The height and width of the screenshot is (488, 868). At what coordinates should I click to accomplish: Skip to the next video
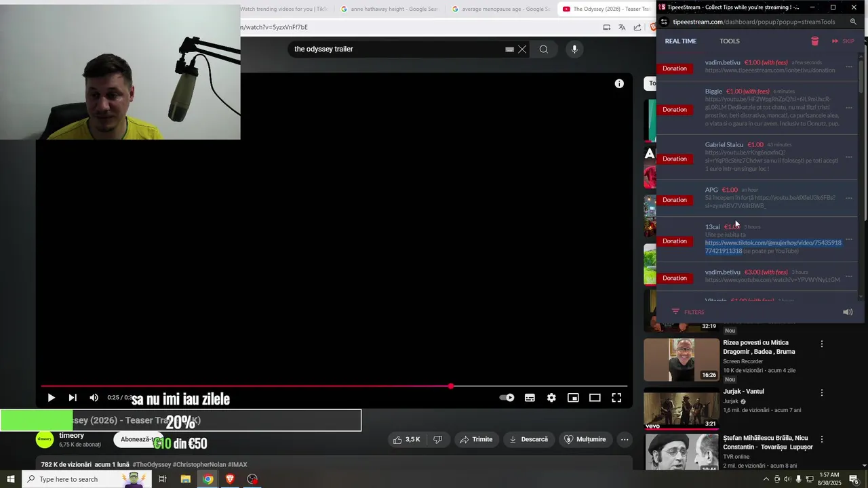(x=73, y=398)
